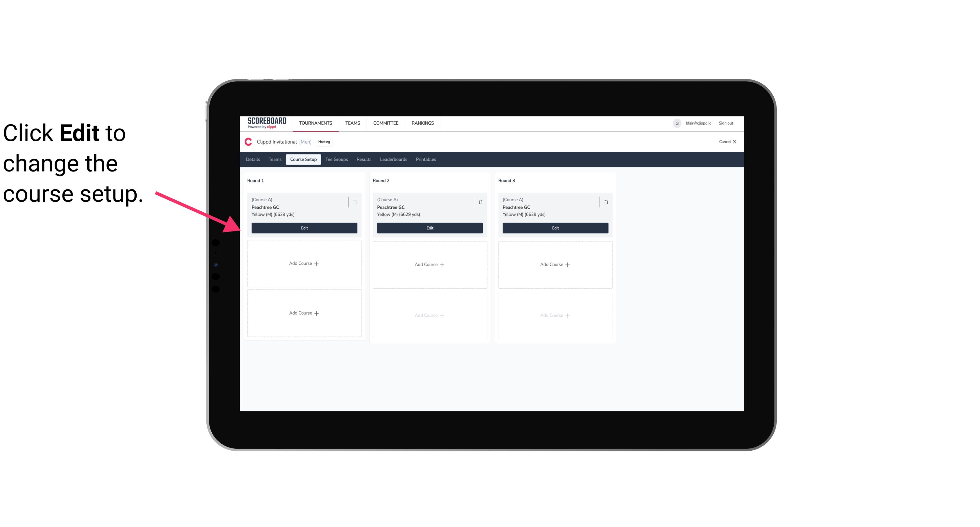Viewport: 980px width, 527px height.
Task: Click Edit button for Round 1 course
Action: pyautogui.click(x=304, y=228)
